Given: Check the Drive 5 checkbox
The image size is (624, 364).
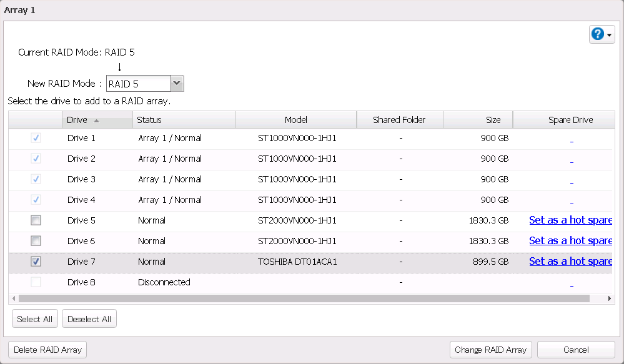Looking at the screenshot, I should click(36, 220).
